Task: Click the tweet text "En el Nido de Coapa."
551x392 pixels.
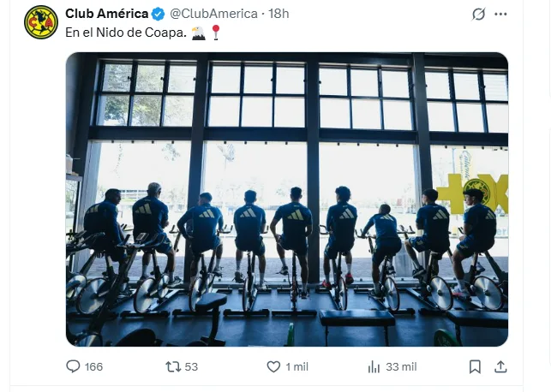Action: tap(124, 33)
